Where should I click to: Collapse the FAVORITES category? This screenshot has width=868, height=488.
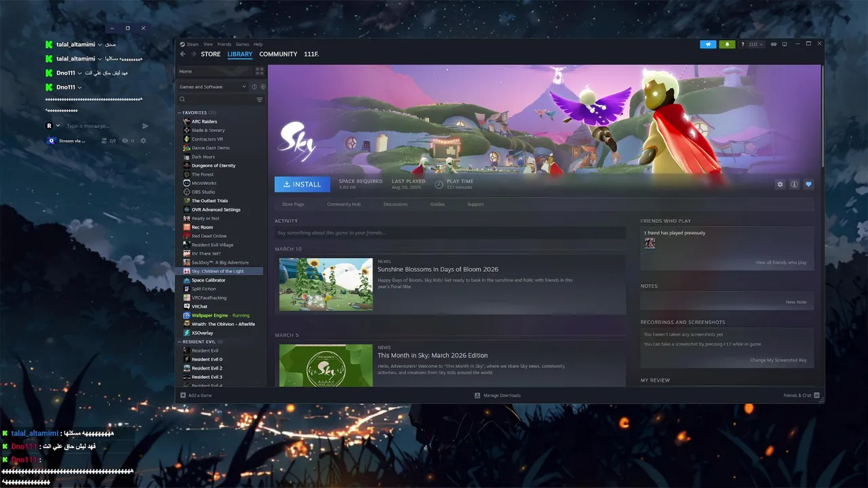pyautogui.click(x=180, y=113)
